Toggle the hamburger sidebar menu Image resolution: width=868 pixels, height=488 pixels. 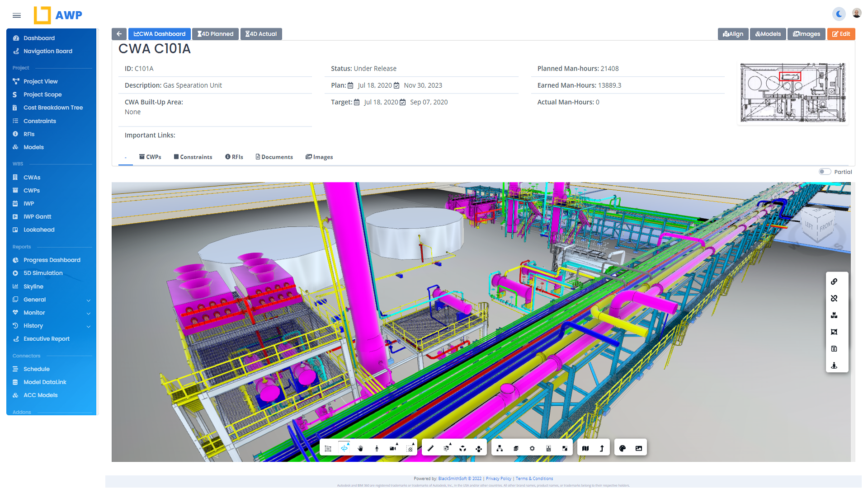(17, 15)
